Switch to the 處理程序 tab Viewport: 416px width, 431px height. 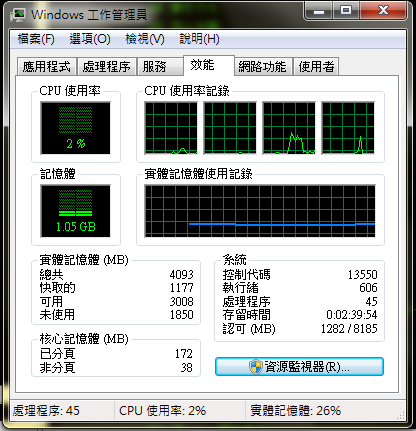point(107,66)
